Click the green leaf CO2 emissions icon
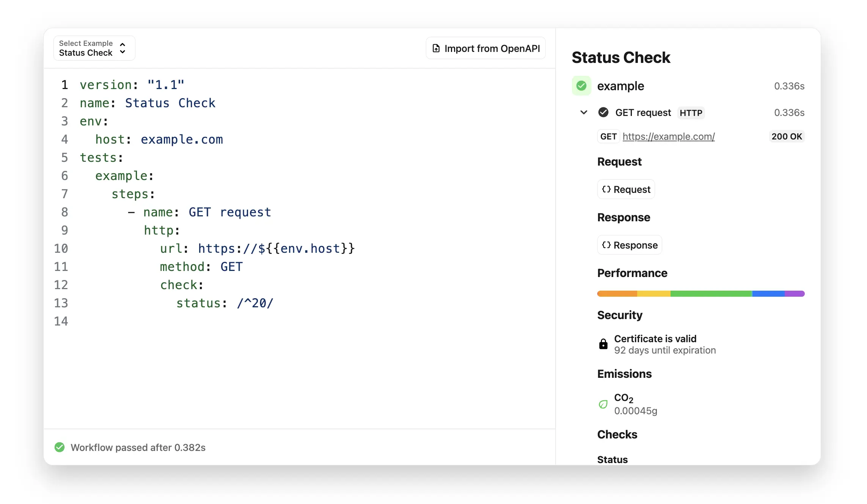Viewport: 867px width, 504px height. tap(603, 404)
